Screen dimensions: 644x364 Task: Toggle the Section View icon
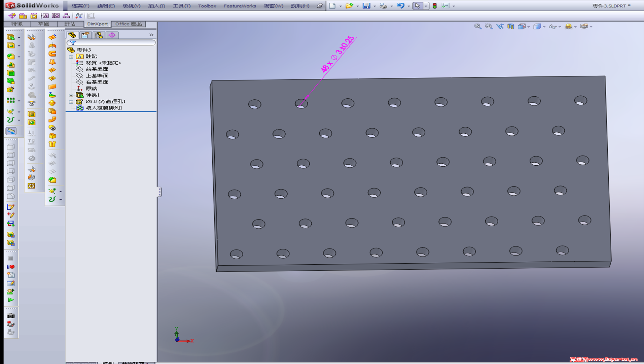[x=511, y=26]
